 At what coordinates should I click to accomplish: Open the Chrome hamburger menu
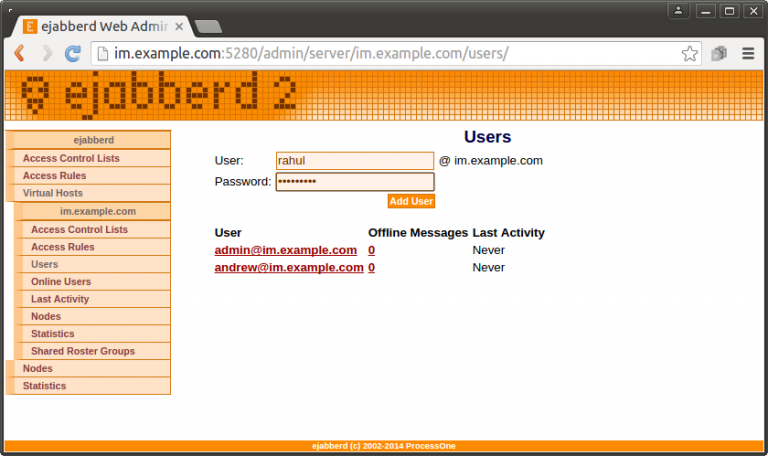pyautogui.click(x=747, y=54)
